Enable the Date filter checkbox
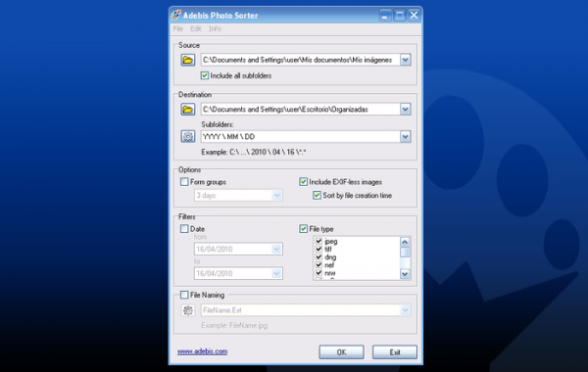 [x=184, y=229]
